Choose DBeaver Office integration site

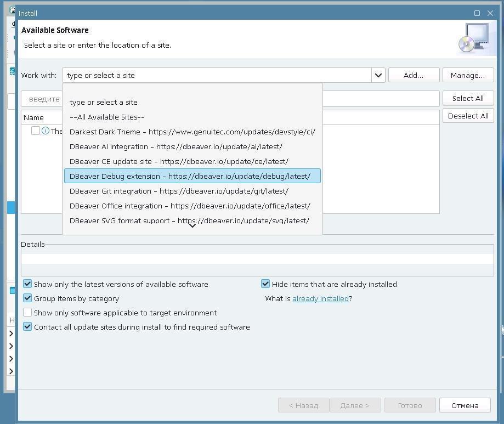coord(190,206)
